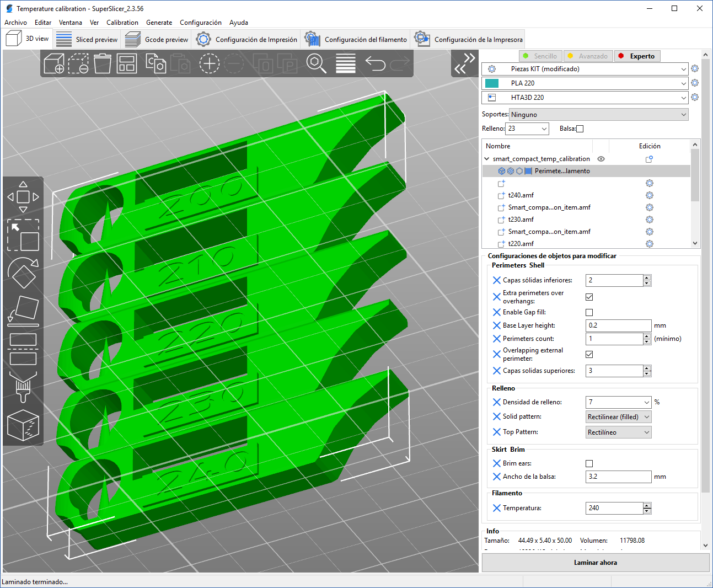Viewport: 713px width, 588px height.
Task: Click the Temperatura value input field
Action: click(x=614, y=508)
